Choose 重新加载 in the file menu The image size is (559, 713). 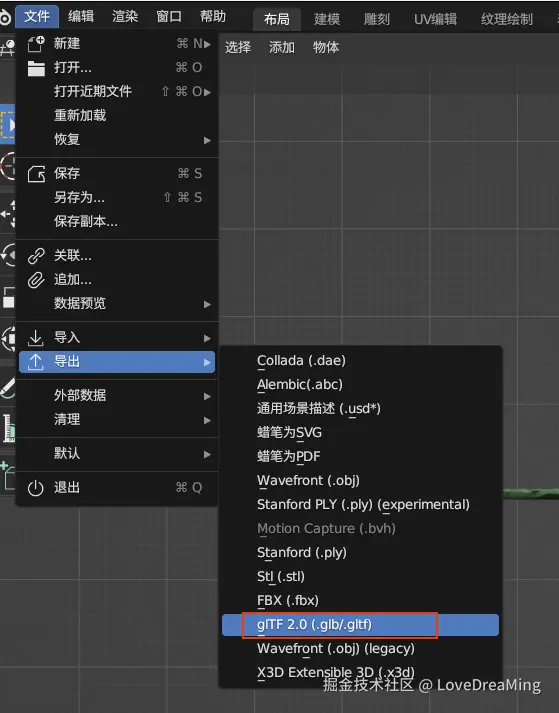click(x=117, y=115)
